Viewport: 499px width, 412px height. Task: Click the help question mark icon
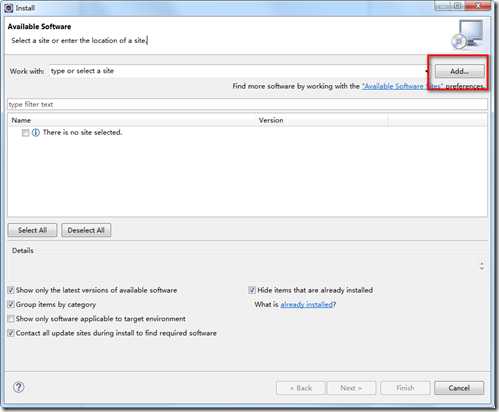(x=19, y=387)
